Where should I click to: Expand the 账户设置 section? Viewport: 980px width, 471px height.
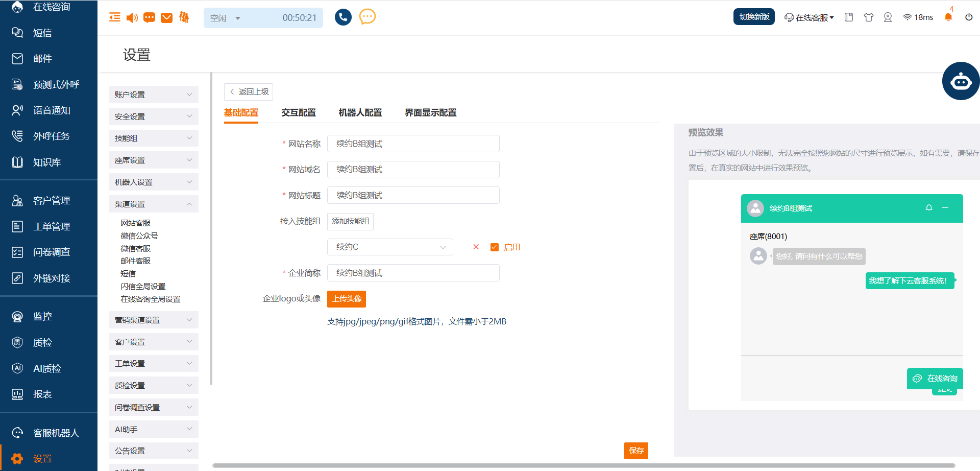154,95
